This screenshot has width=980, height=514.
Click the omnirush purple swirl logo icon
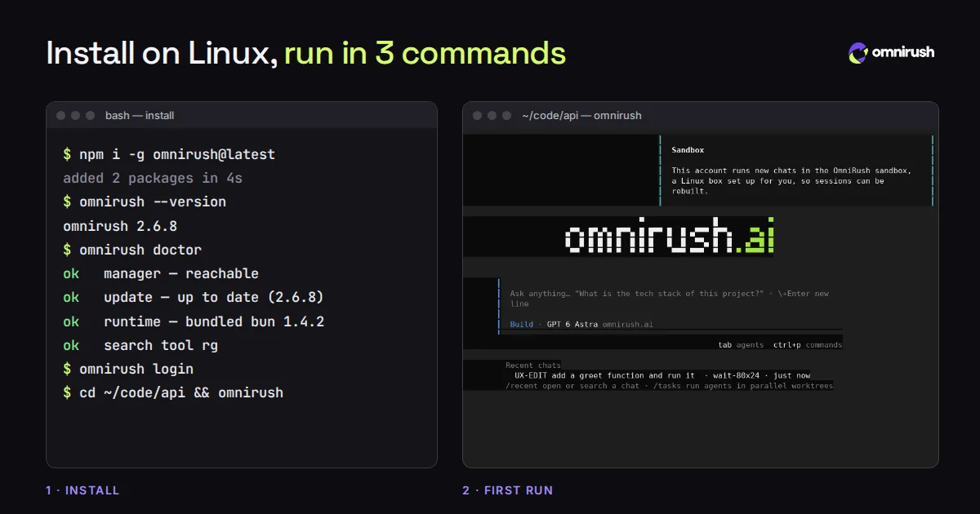click(858, 53)
